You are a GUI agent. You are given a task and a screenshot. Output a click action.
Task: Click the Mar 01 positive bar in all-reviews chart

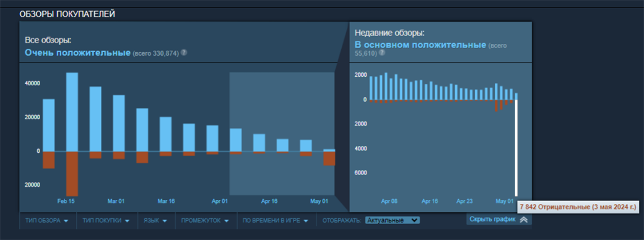point(119,123)
